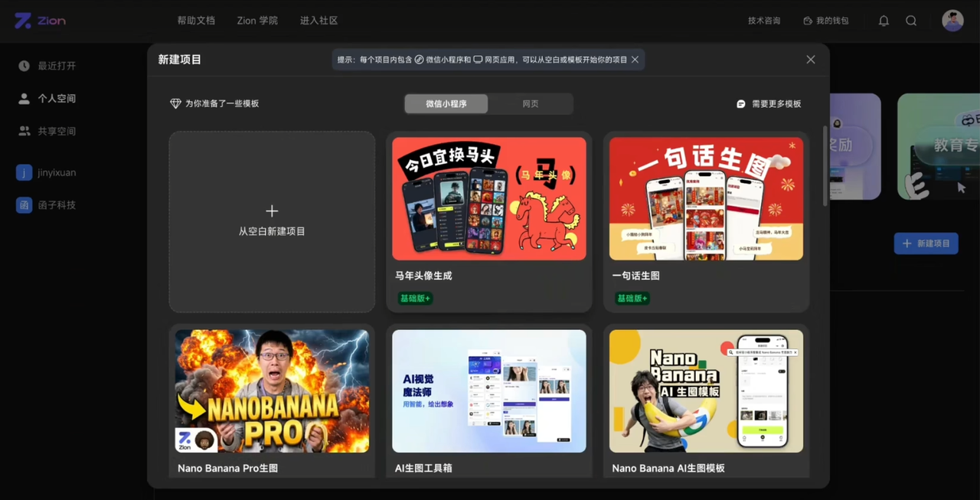Open 帮助文档 in top navigation
980x500 pixels.
coord(196,21)
